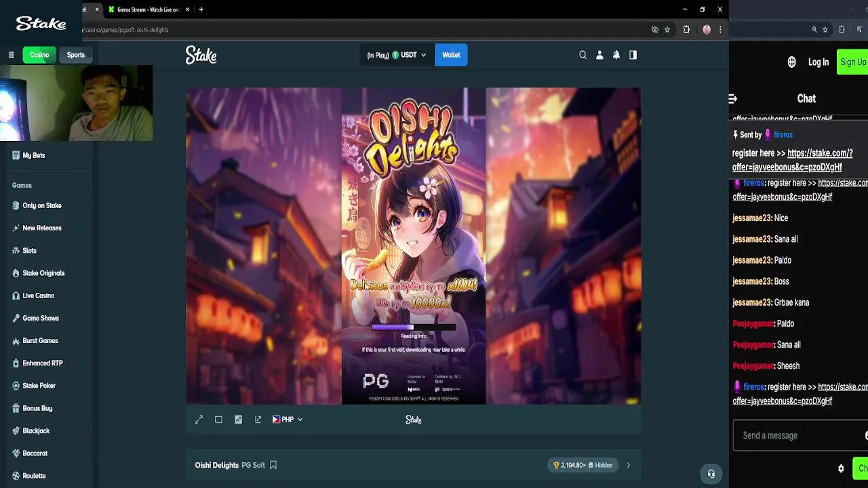Click the eye-slash tracking icon in address bar
The height and width of the screenshot is (488, 868).
[654, 30]
